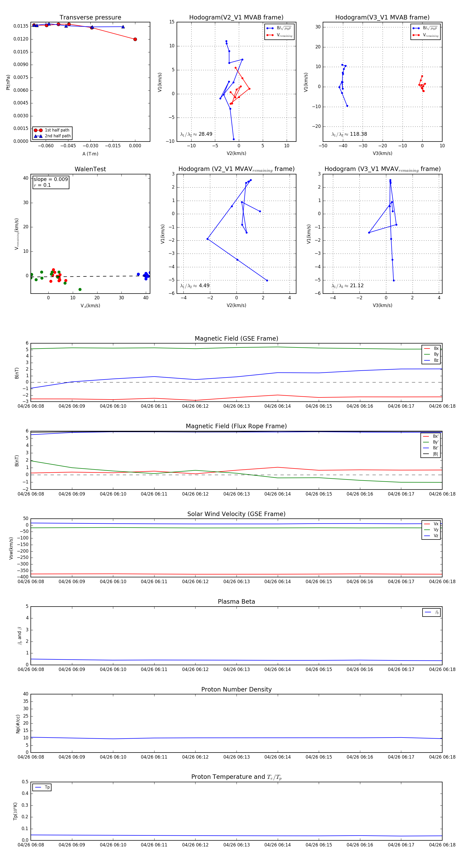The height and width of the screenshot is (868, 473).
Task: Click the "Tp" legend in Proton Temperature plot
Action: coord(42,788)
